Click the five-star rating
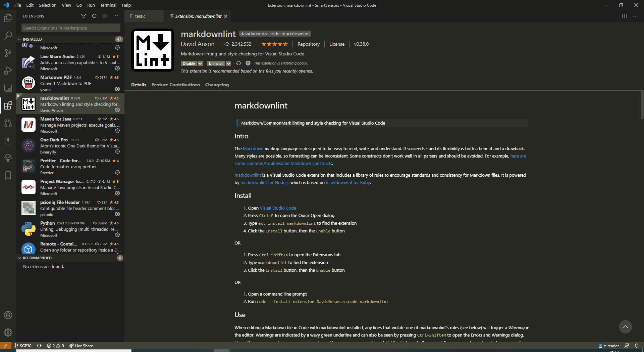This screenshot has height=352, width=644. pos(274,44)
